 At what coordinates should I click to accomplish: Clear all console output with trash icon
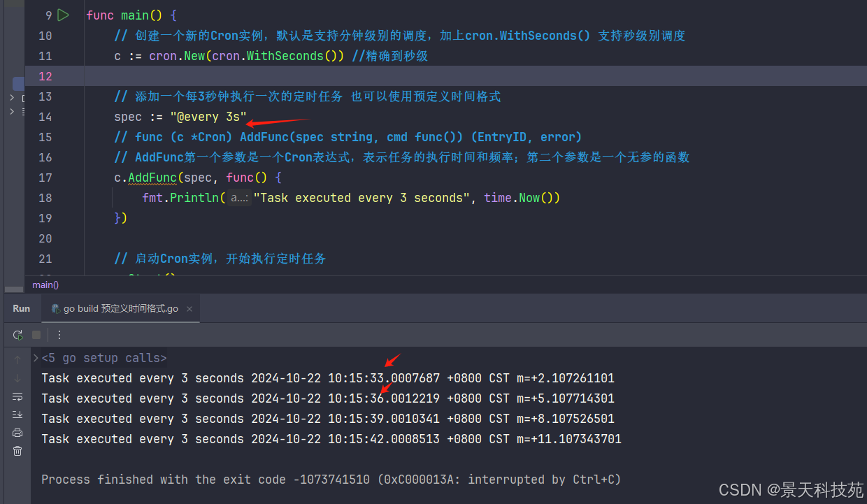tap(17, 451)
